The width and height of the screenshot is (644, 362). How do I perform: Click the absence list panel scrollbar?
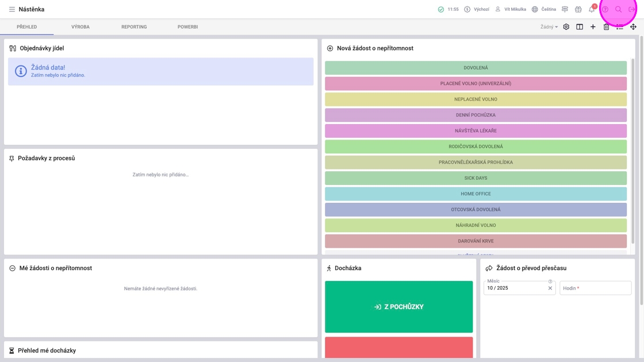[x=632, y=152]
